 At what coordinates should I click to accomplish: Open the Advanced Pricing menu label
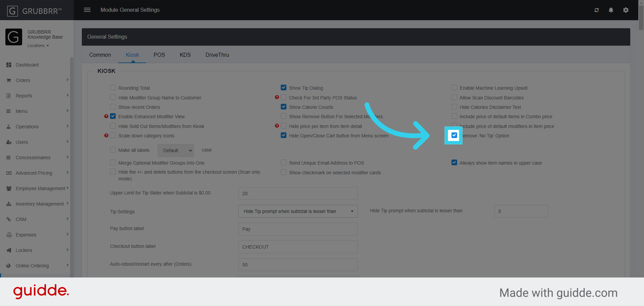tap(34, 173)
